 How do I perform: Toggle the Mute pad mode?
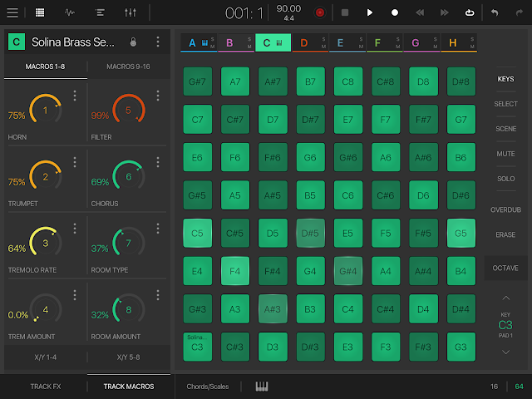pyautogui.click(x=505, y=154)
